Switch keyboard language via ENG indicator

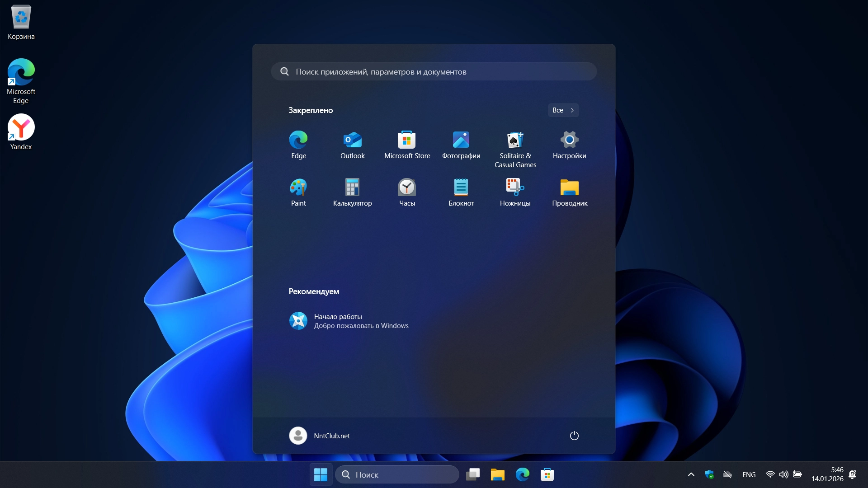click(749, 474)
